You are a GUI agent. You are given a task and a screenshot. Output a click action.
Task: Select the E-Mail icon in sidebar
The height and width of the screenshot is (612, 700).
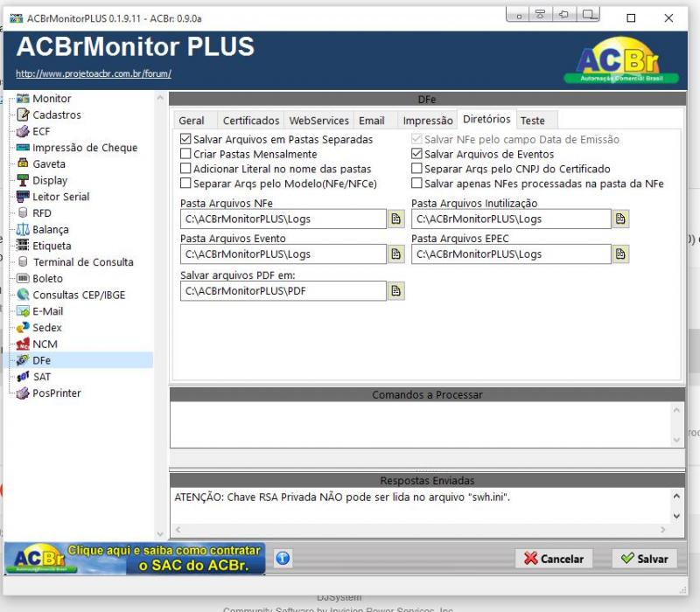(x=23, y=311)
